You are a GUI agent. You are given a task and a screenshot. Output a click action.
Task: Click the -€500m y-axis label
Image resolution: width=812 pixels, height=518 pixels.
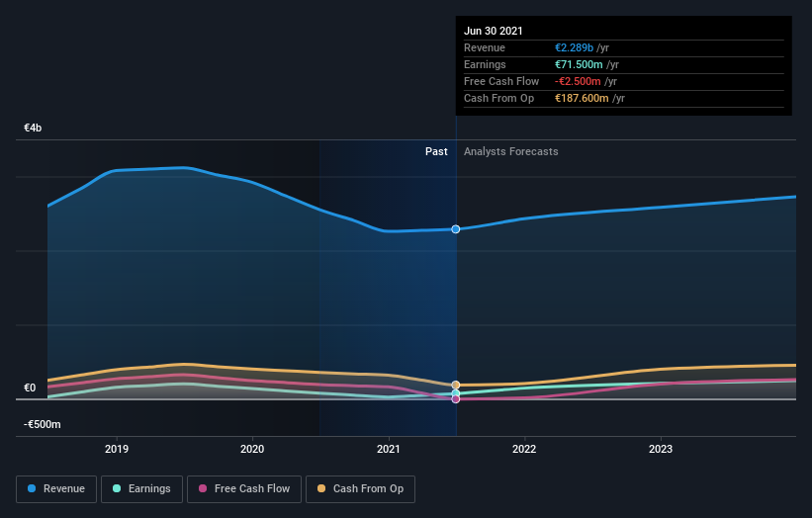43,424
